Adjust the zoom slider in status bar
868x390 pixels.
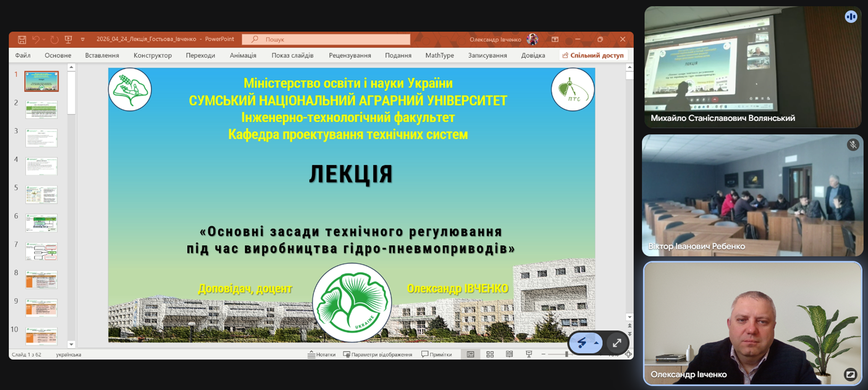(567, 355)
